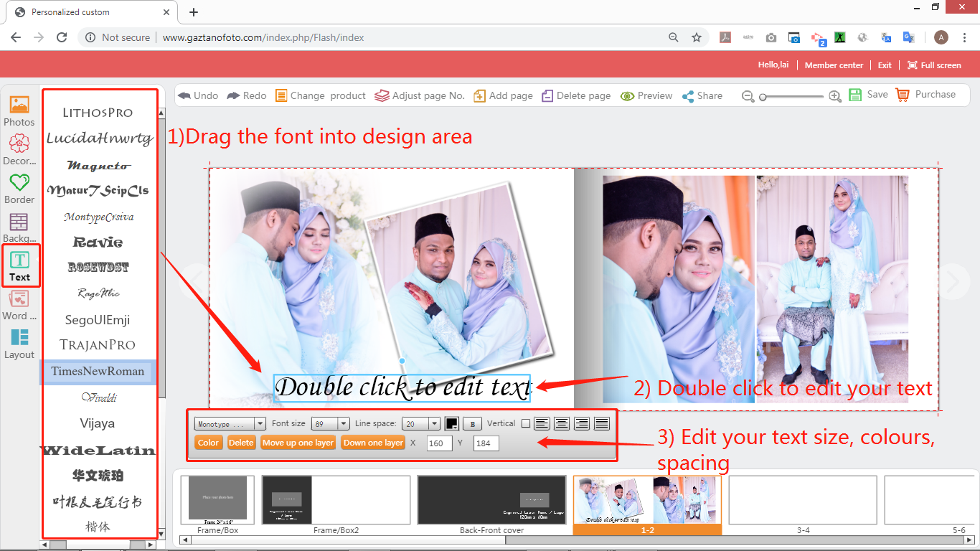Viewport: 980px width, 551px height.
Task: Open Member center in top bar
Action: pyautogui.click(x=834, y=65)
